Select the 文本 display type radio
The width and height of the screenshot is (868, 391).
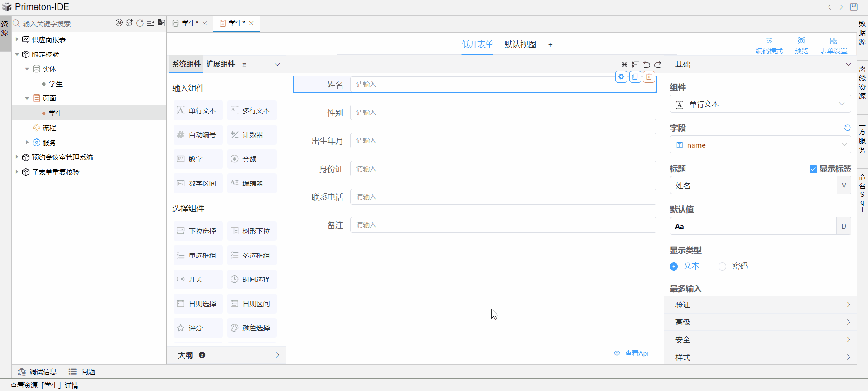tap(674, 267)
